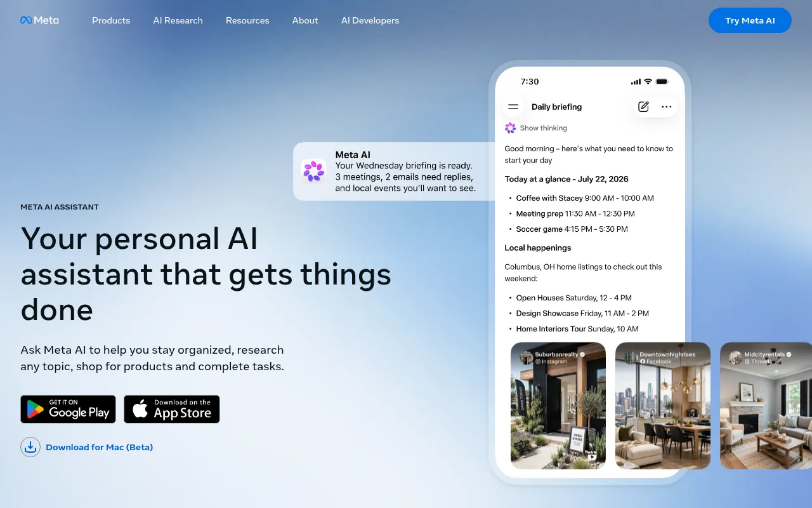Screen dimensions: 812x508
Task: Click the Midcityrentals avatar icon
Action: point(735,358)
